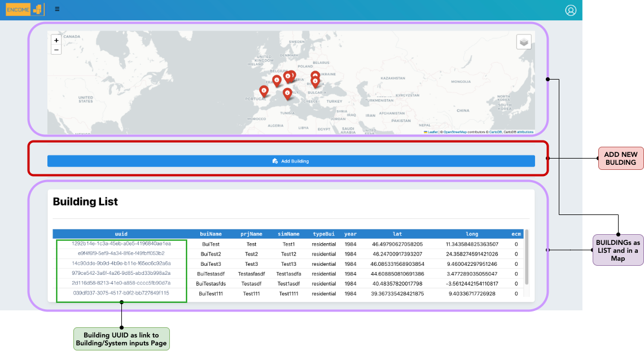Click the Test12 simName cell

[x=289, y=254]
